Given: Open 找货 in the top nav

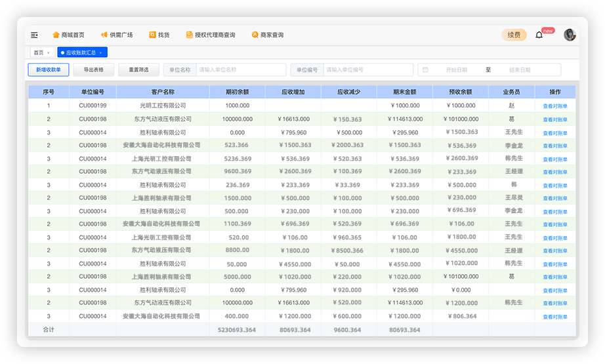Looking at the screenshot, I should (x=159, y=35).
